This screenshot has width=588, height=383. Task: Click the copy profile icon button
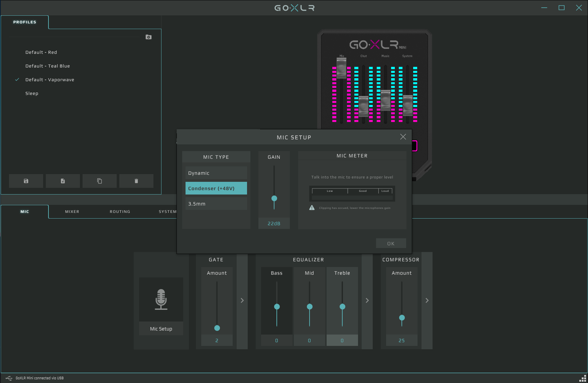(x=100, y=181)
